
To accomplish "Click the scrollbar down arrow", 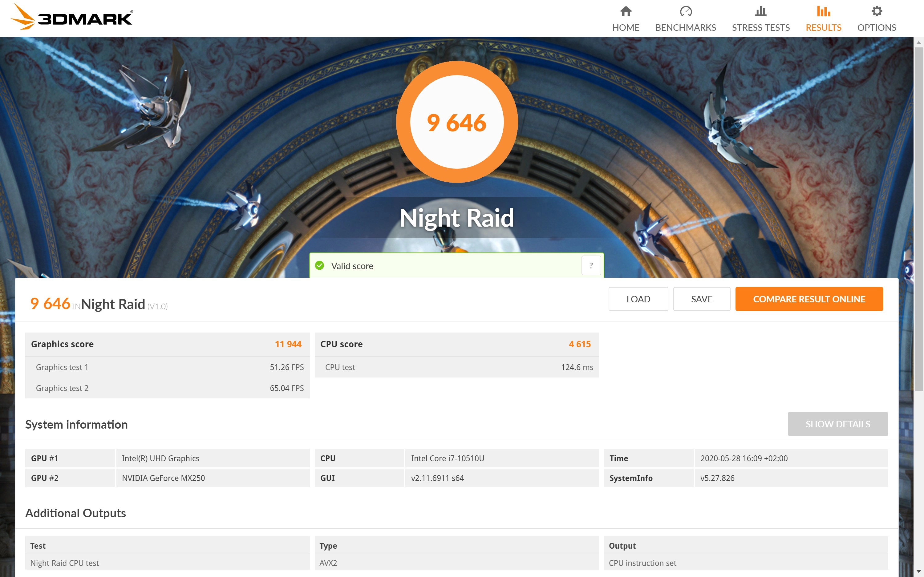I will tap(919, 571).
